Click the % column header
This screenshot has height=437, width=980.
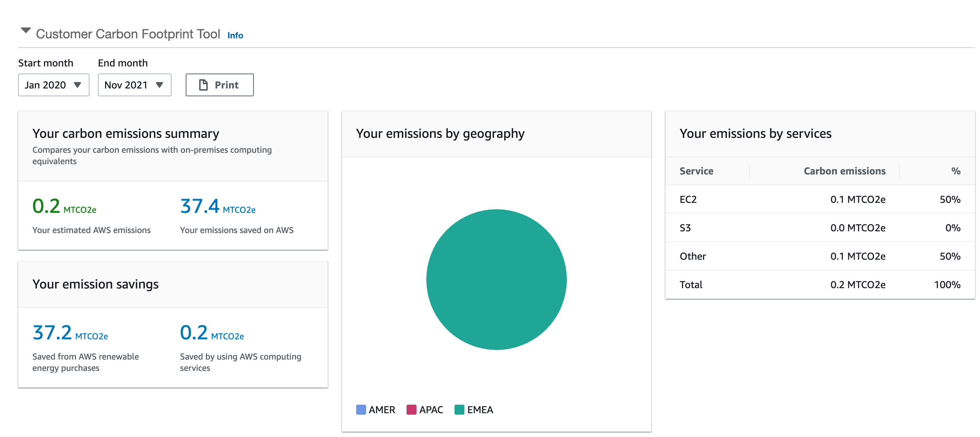coord(956,171)
